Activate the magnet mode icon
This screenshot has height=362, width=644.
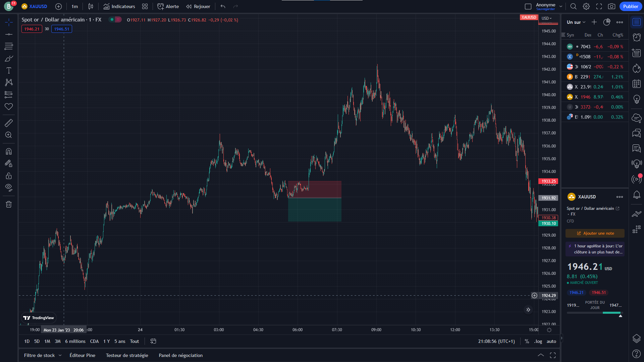coord(9,152)
